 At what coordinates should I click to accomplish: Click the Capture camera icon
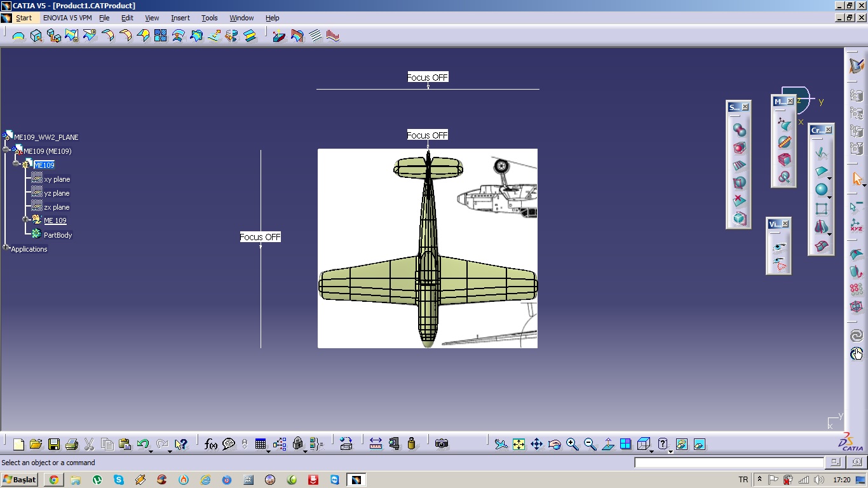442,444
